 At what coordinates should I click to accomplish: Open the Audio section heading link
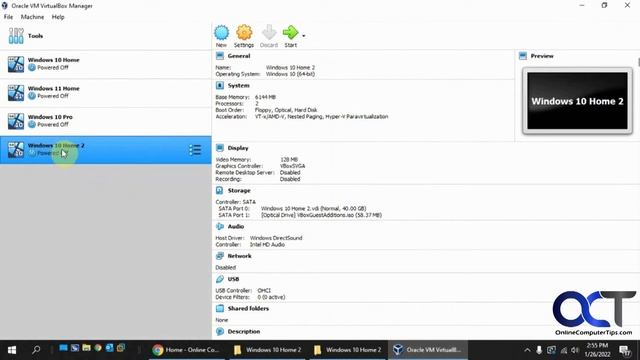click(236, 227)
